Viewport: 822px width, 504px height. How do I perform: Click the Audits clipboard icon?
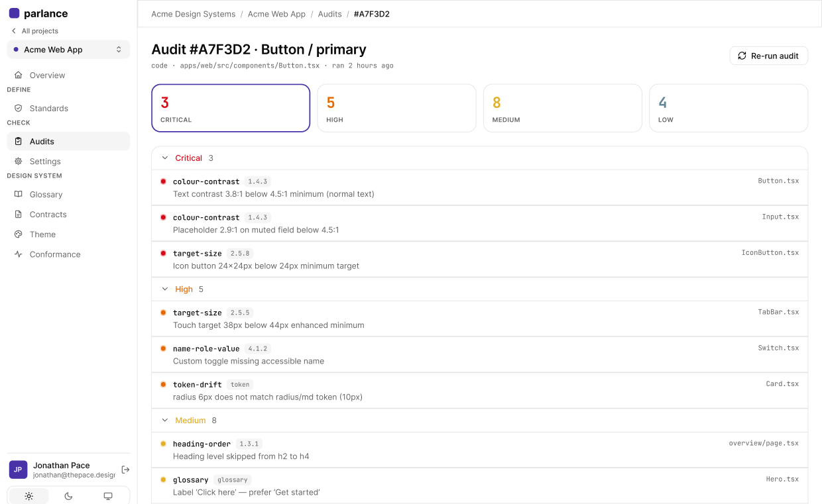18,142
